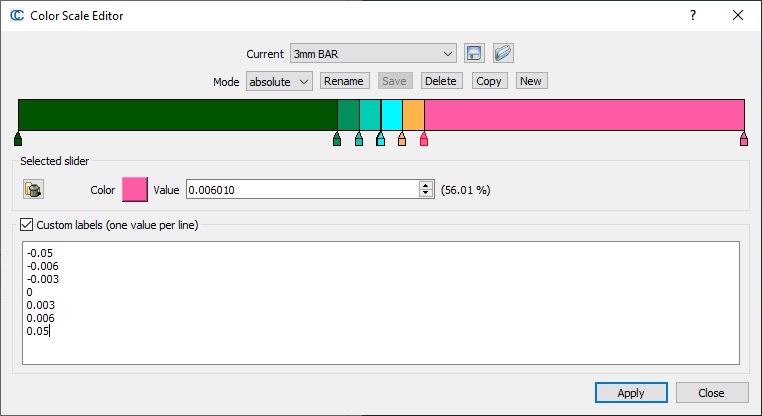Open the pink Color swatch picker

tap(134, 189)
